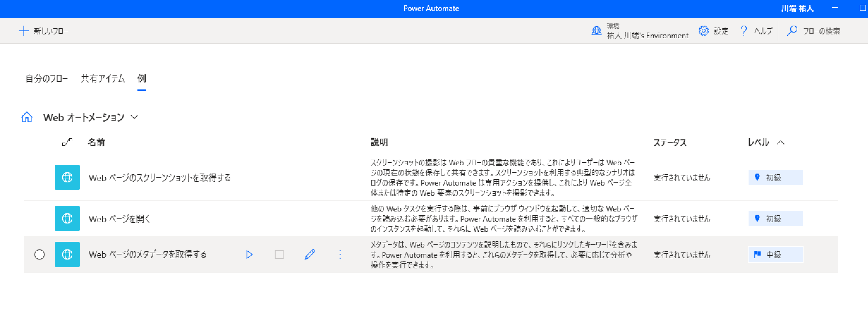Click globe icon for the metadata flow

[x=67, y=254]
